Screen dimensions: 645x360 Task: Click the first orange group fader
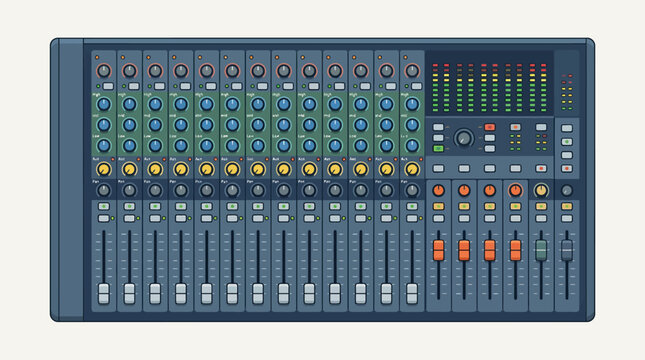pyautogui.click(x=439, y=250)
